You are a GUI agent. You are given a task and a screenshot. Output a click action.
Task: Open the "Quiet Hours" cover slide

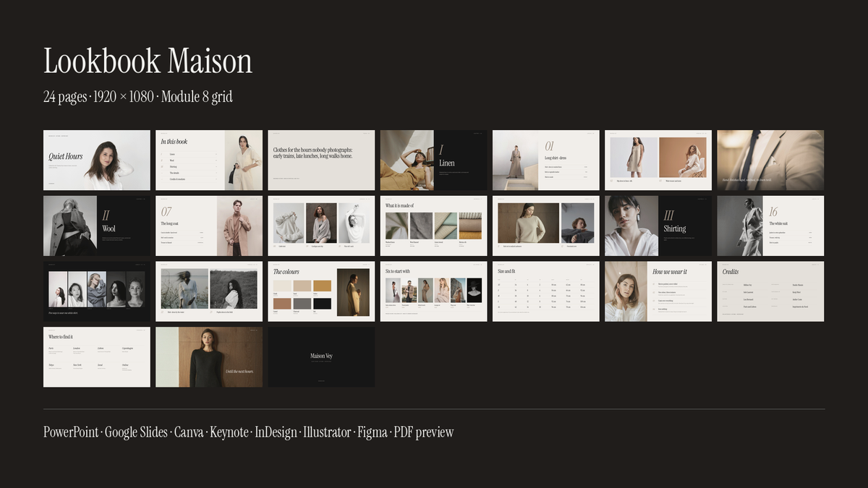pyautogui.click(x=97, y=160)
